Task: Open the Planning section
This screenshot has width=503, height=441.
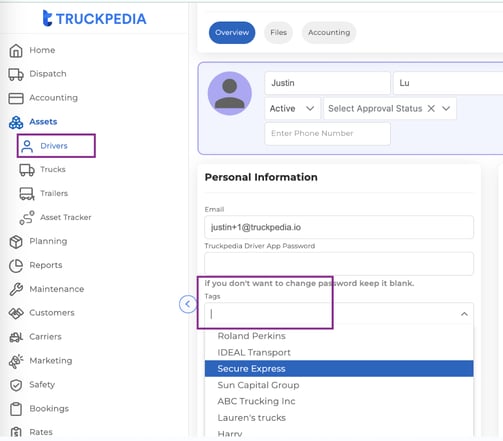Action: pos(48,241)
